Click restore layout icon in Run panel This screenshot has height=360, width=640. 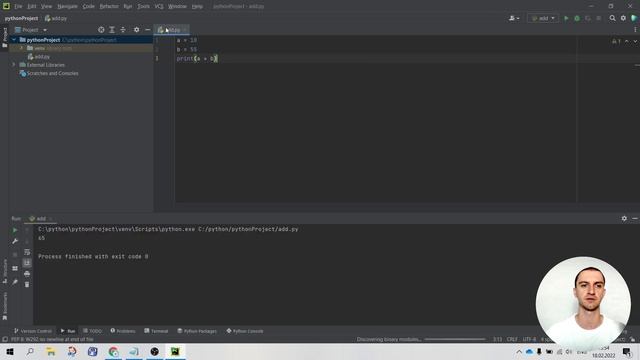15,269
